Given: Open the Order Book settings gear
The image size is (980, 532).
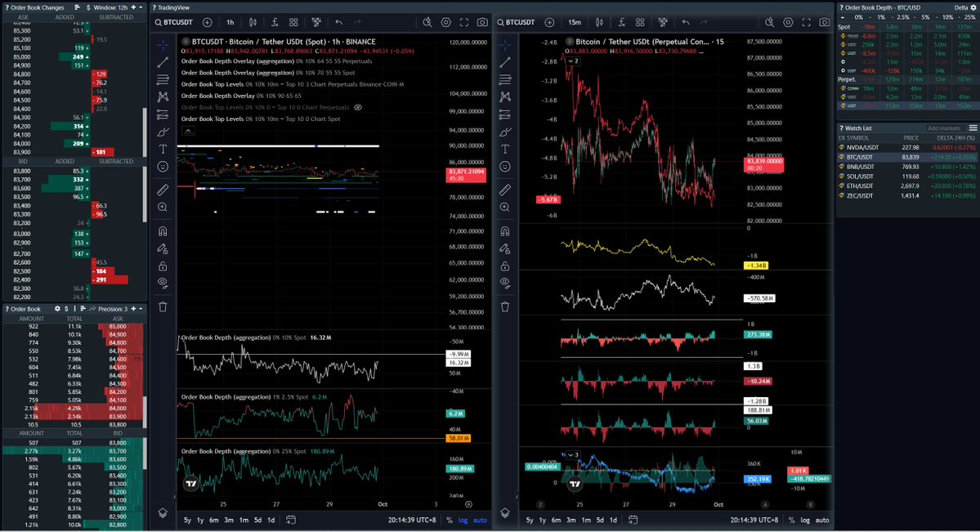Looking at the screenshot, I should (57, 309).
